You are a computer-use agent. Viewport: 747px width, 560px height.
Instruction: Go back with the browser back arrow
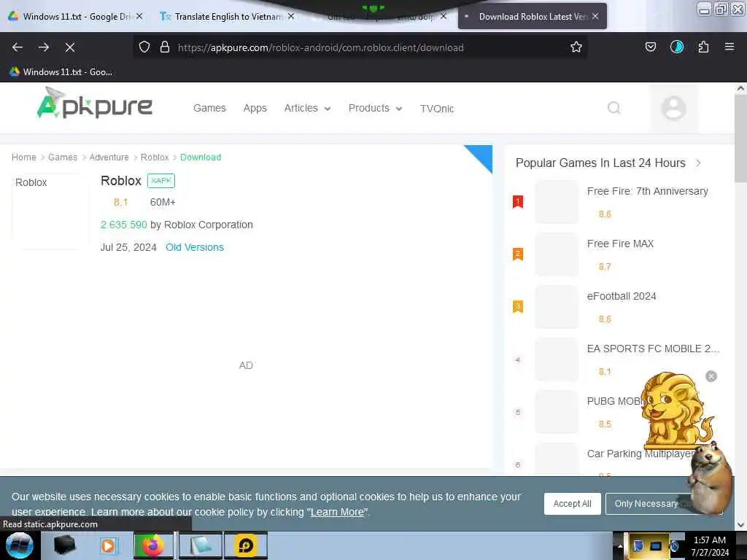pos(18,47)
